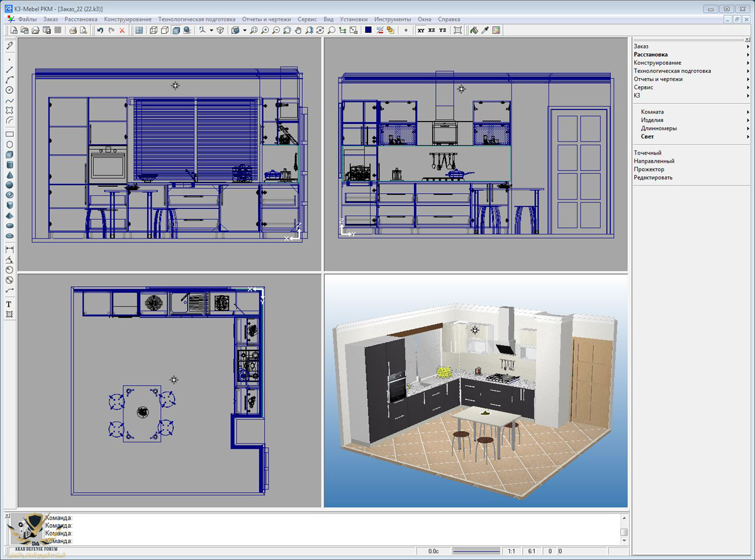Click the Прожектор light option

(649, 169)
